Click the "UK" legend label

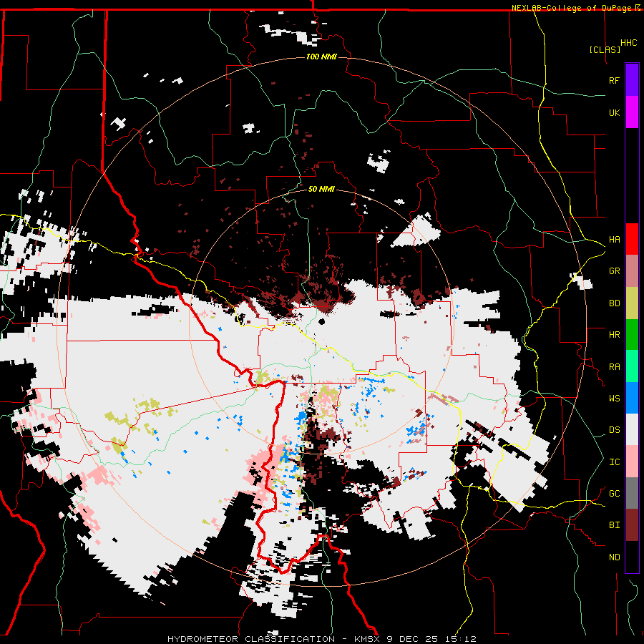(x=614, y=112)
